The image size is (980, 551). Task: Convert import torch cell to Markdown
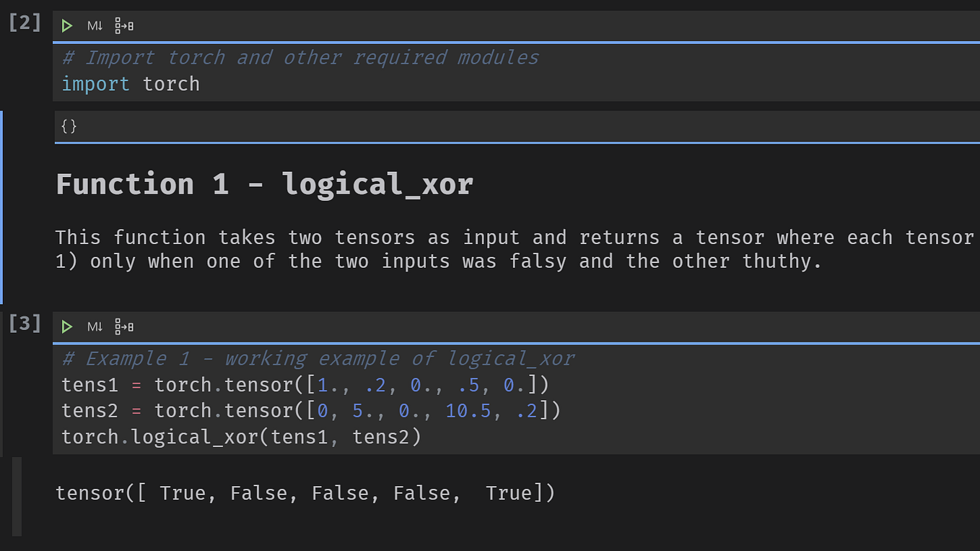pyautogui.click(x=95, y=26)
